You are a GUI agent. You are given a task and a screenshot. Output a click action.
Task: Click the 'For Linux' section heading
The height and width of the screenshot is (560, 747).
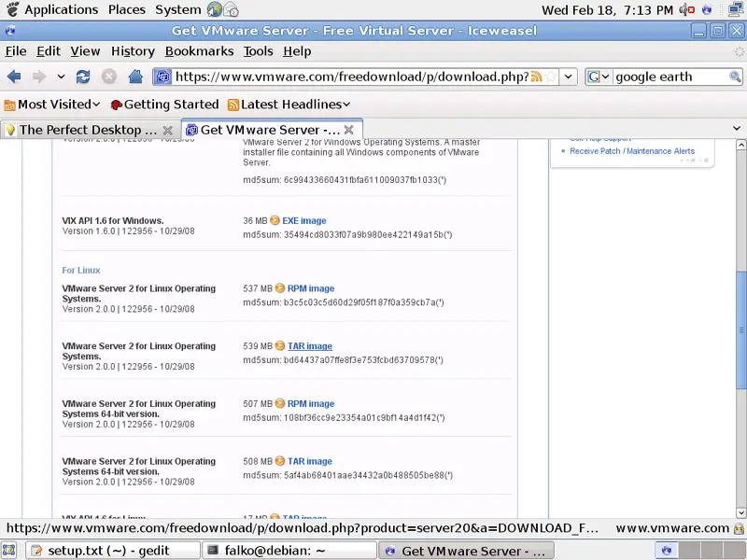[81, 270]
